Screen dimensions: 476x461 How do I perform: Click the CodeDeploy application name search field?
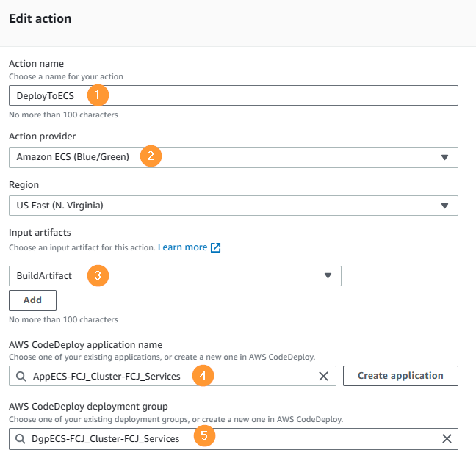pos(173,376)
